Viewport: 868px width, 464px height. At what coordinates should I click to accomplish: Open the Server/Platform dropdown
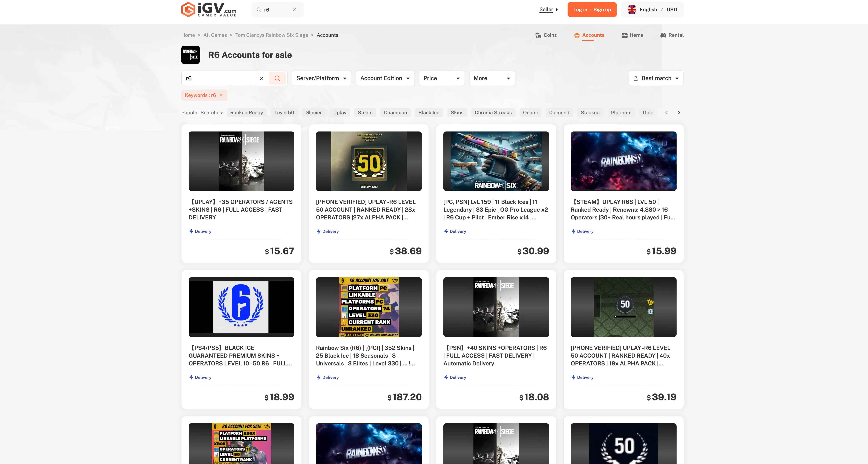point(321,78)
